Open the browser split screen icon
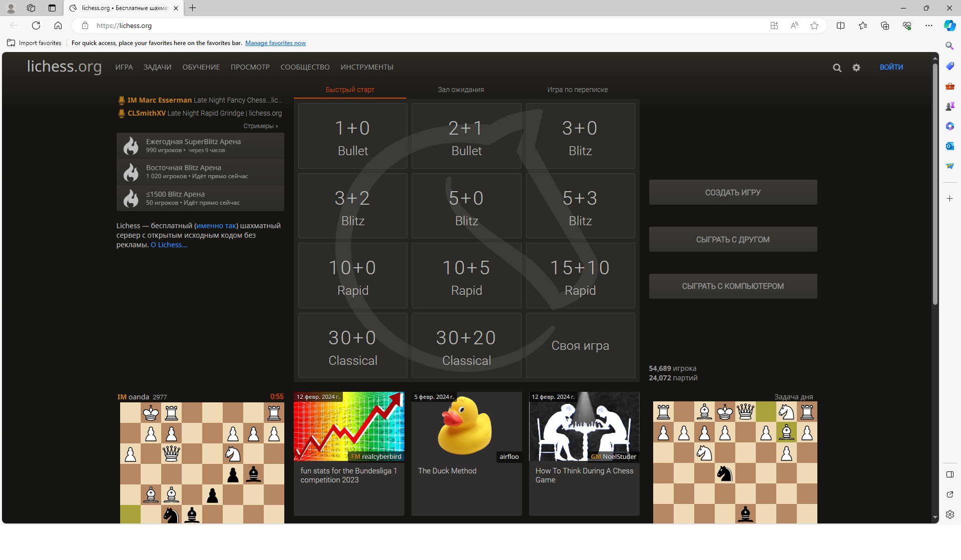Screen dimensions: 961x560 pyautogui.click(x=840, y=26)
